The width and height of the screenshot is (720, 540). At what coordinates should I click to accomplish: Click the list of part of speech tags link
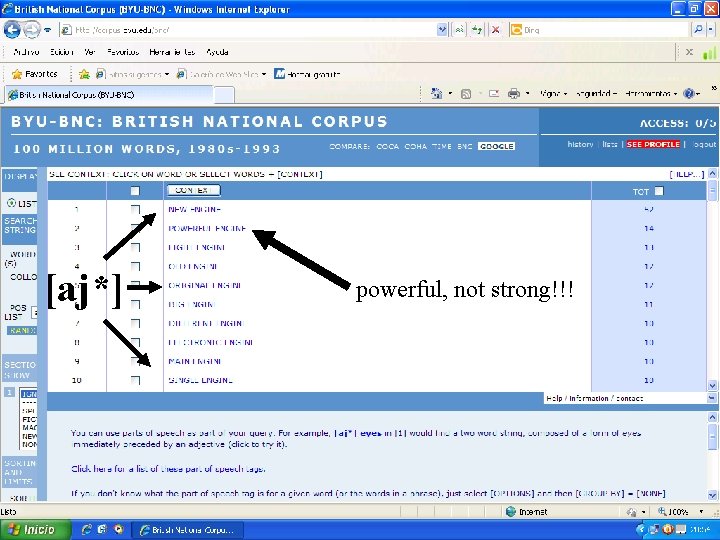pyautogui.click(x=168, y=469)
